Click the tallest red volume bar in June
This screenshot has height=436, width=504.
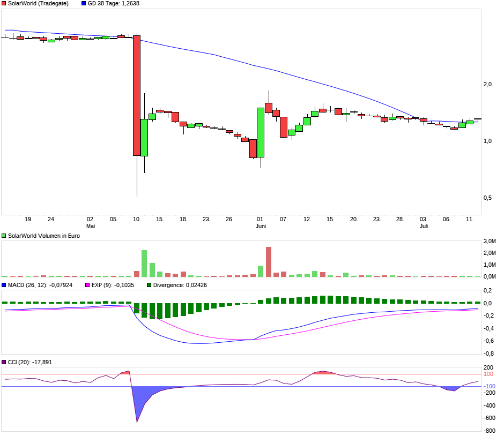point(269,262)
